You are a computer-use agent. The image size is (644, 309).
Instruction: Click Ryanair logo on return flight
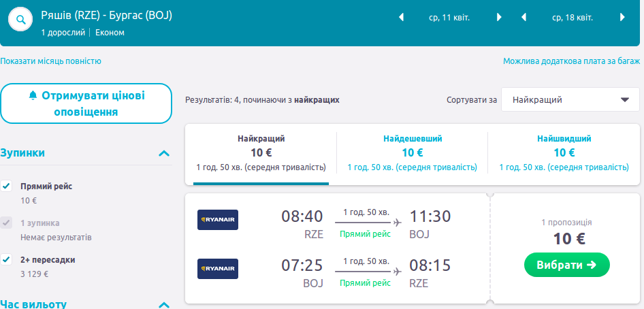click(x=218, y=269)
